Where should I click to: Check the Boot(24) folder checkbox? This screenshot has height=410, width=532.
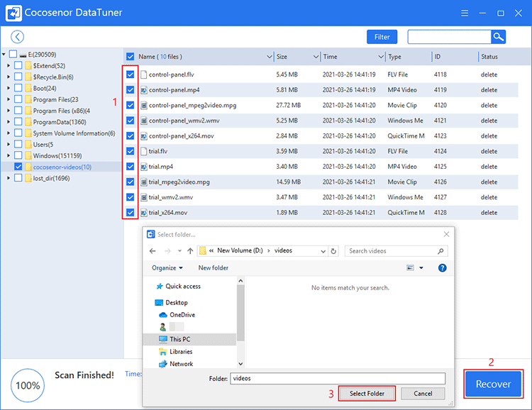point(18,88)
